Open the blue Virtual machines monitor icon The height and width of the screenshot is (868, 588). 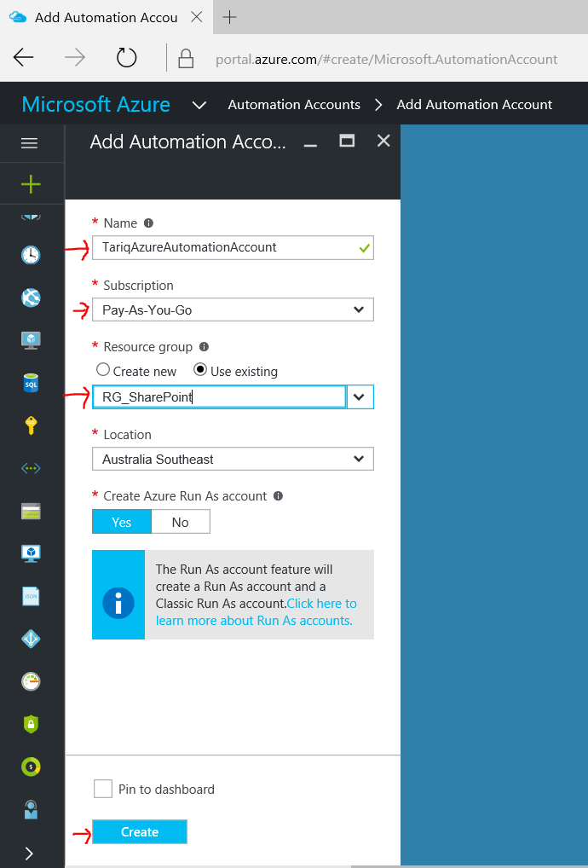[x=31, y=553]
